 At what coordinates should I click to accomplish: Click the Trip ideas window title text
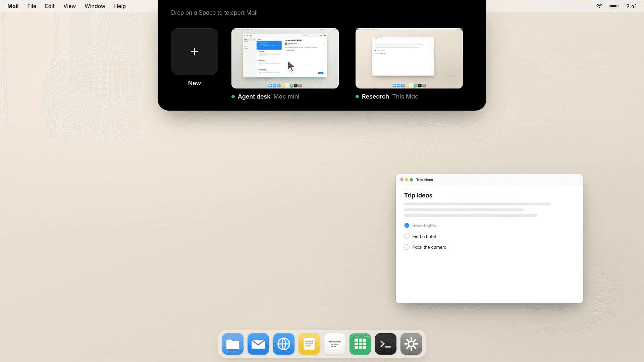(425, 180)
